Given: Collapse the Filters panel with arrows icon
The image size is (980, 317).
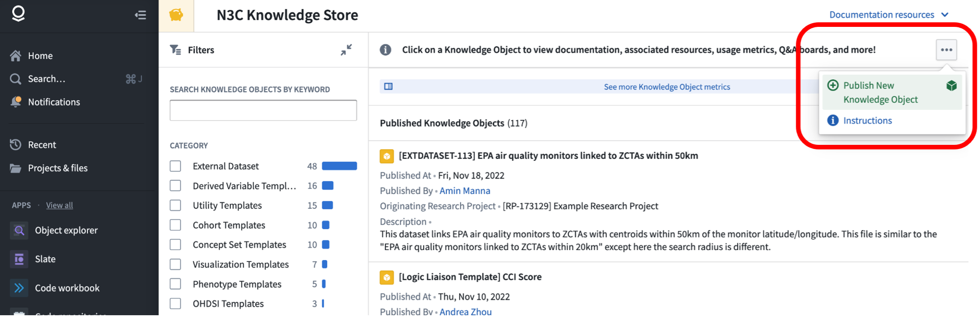Looking at the screenshot, I should 346,50.
